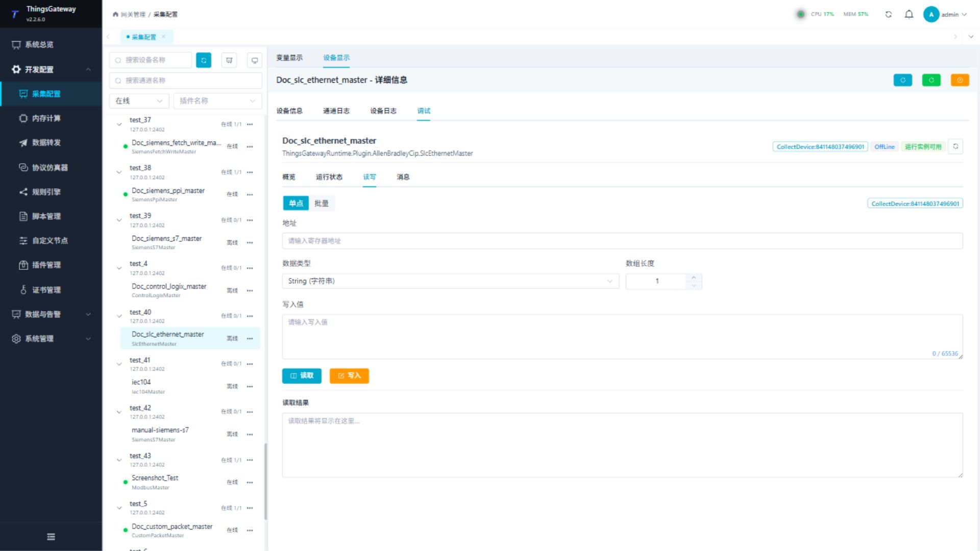Select Doc_siemens_ppi_master device
The image size is (980, 551).
[190, 194]
